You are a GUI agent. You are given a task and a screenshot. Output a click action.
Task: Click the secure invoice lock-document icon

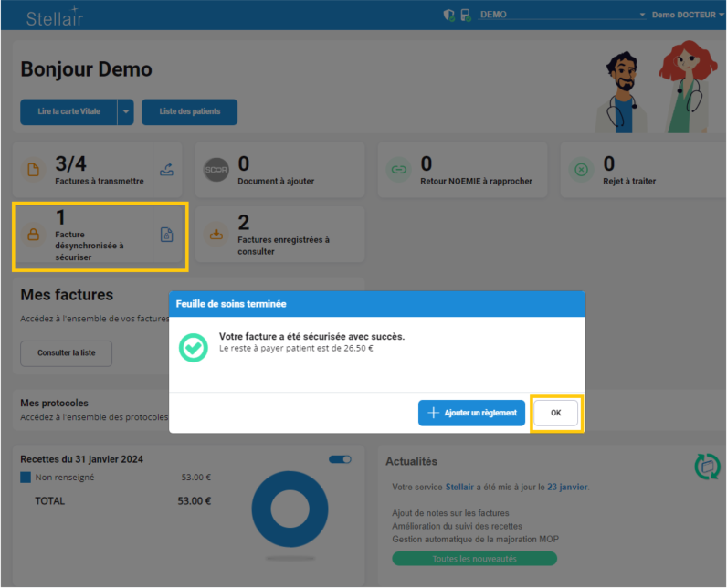[x=166, y=235]
